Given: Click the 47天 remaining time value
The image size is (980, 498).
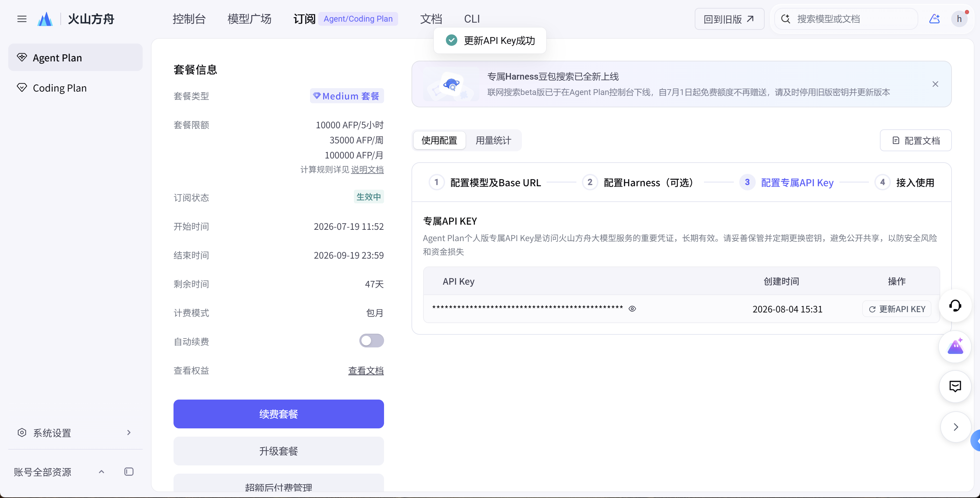Looking at the screenshot, I should [x=374, y=284].
